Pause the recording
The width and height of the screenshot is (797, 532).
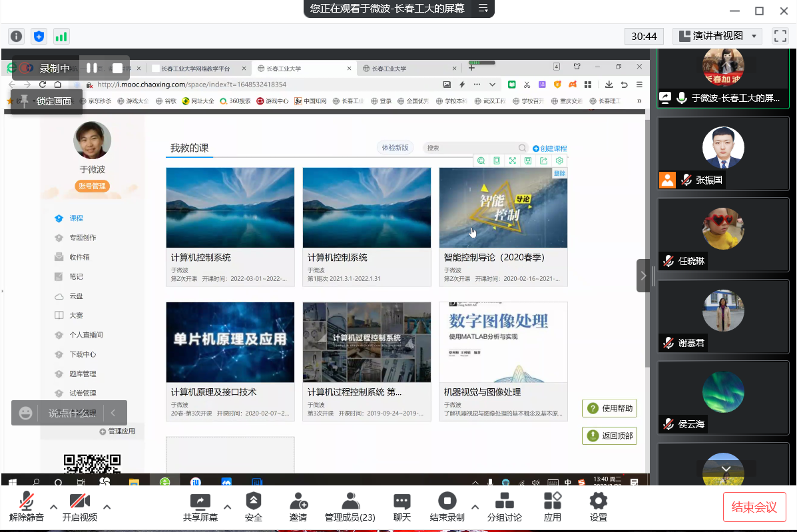tap(92, 68)
